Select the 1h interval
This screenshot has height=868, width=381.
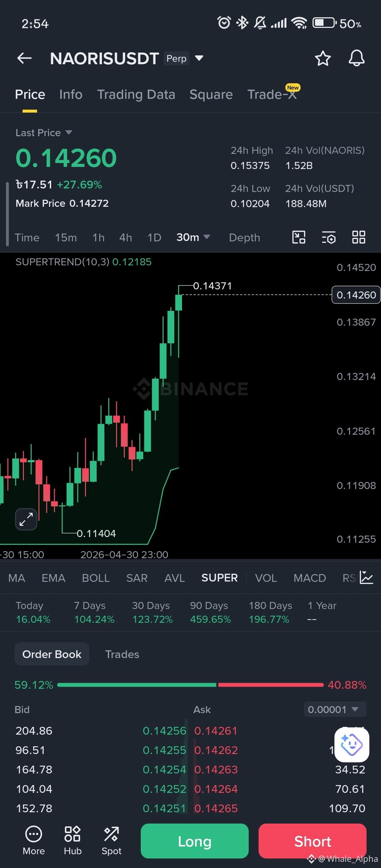(98, 237)
